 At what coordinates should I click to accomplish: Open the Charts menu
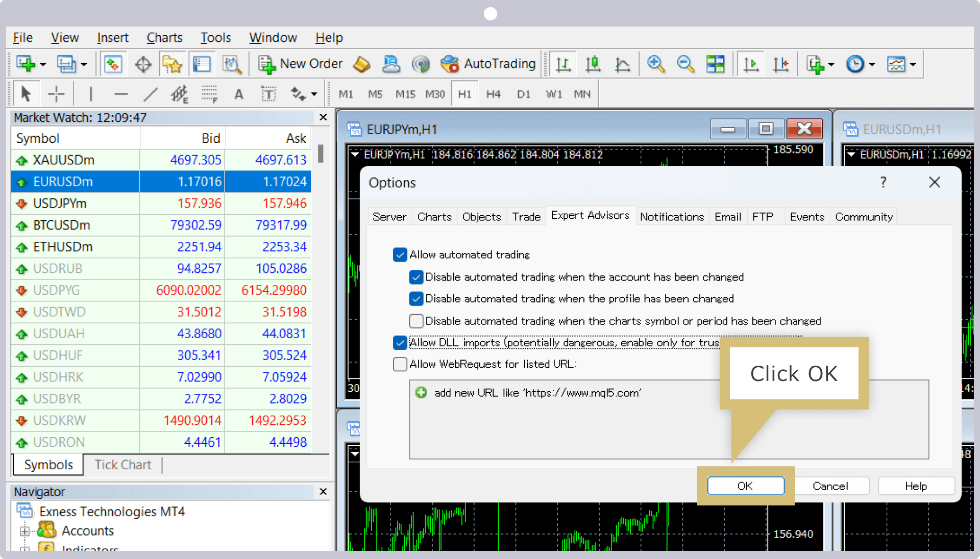pos(164,38)
